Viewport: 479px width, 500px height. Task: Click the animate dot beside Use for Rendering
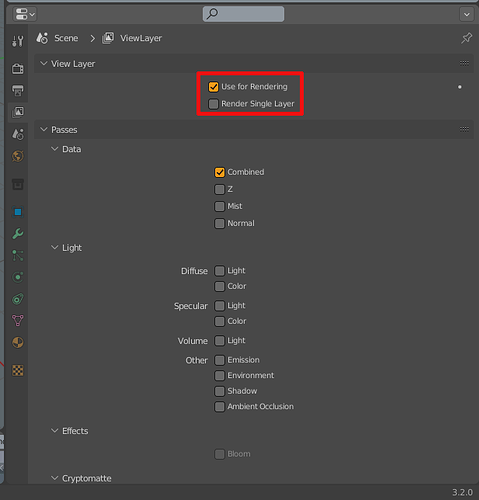tap(460, 87)
